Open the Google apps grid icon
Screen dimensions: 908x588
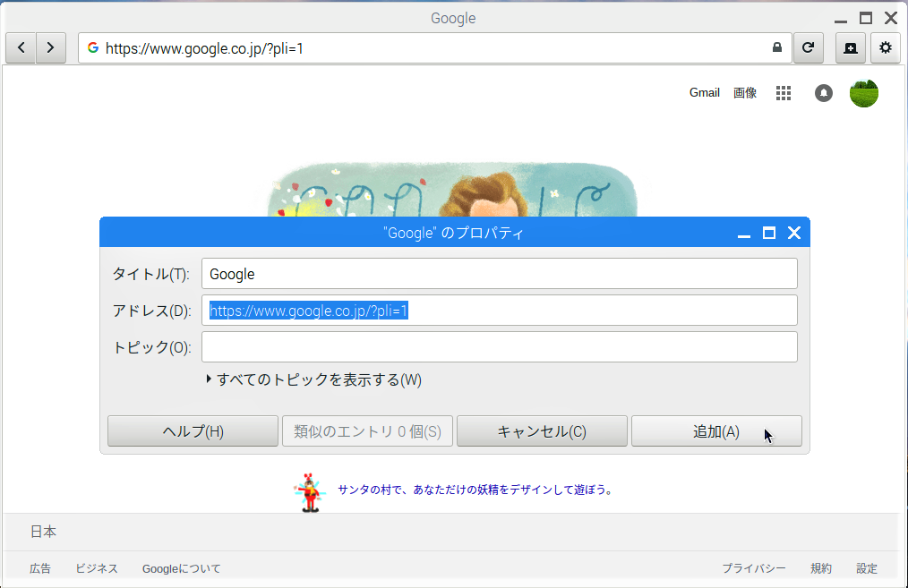click(x=784, y=93)
